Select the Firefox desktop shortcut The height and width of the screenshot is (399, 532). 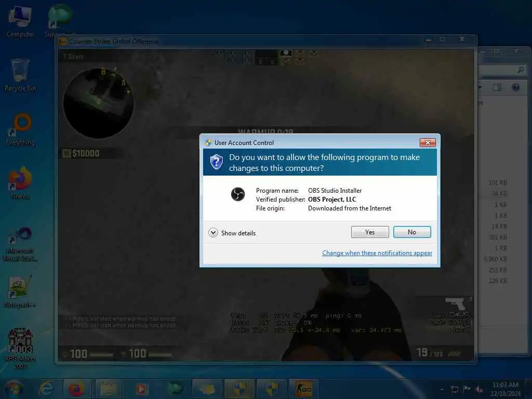coord(20,183)
